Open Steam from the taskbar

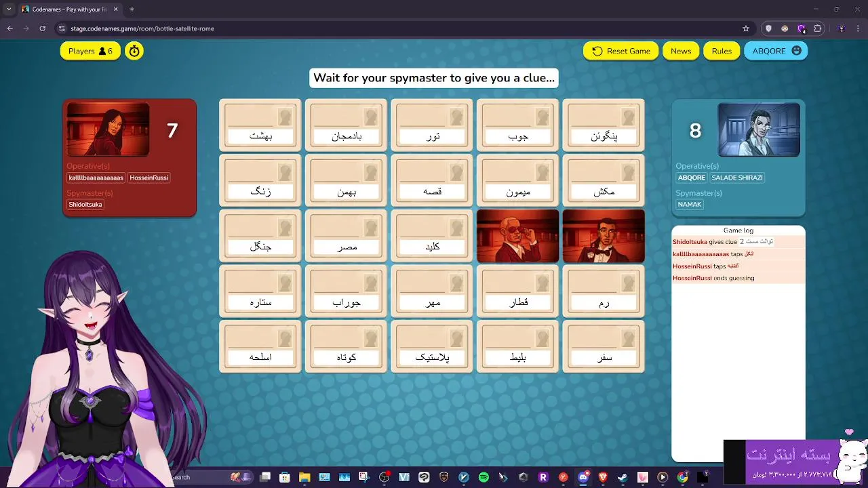[x=623, y=477]
